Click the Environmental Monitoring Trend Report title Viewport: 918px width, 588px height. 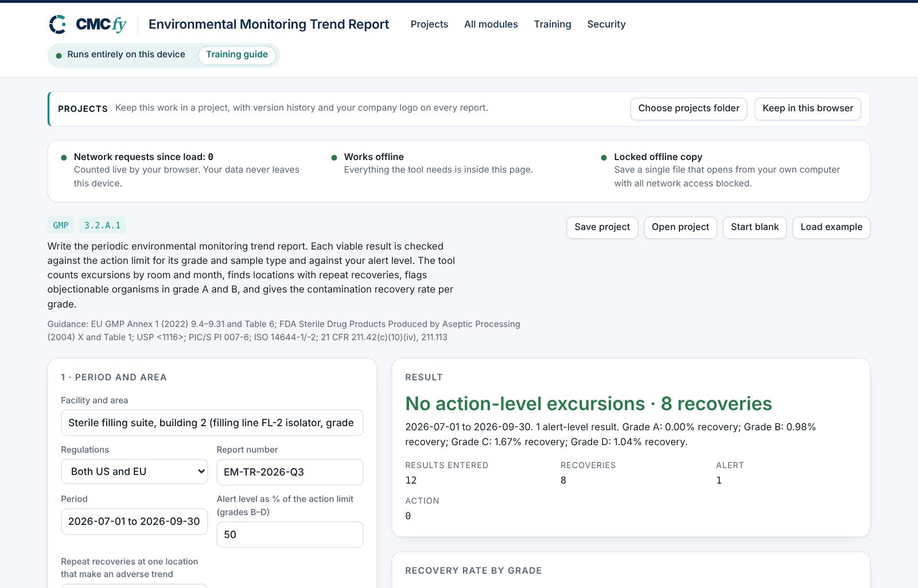269,24
